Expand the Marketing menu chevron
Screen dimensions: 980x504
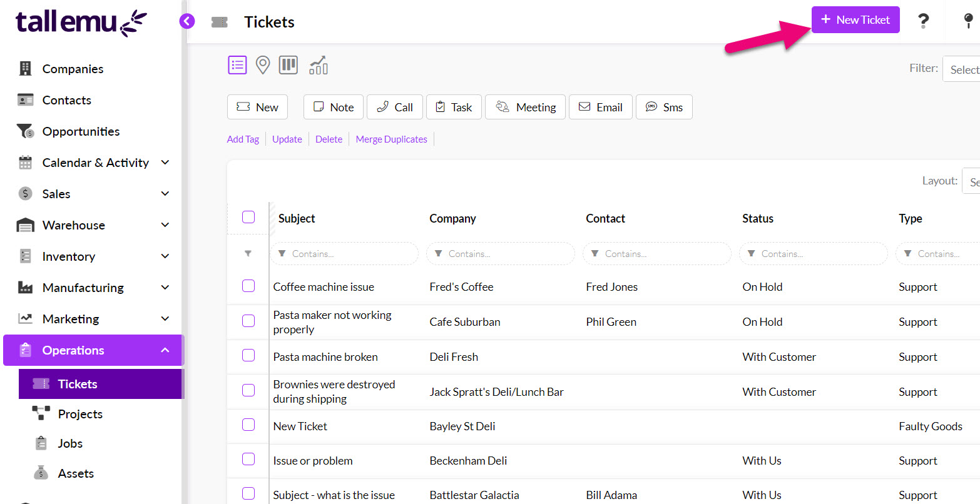point(165,319)
